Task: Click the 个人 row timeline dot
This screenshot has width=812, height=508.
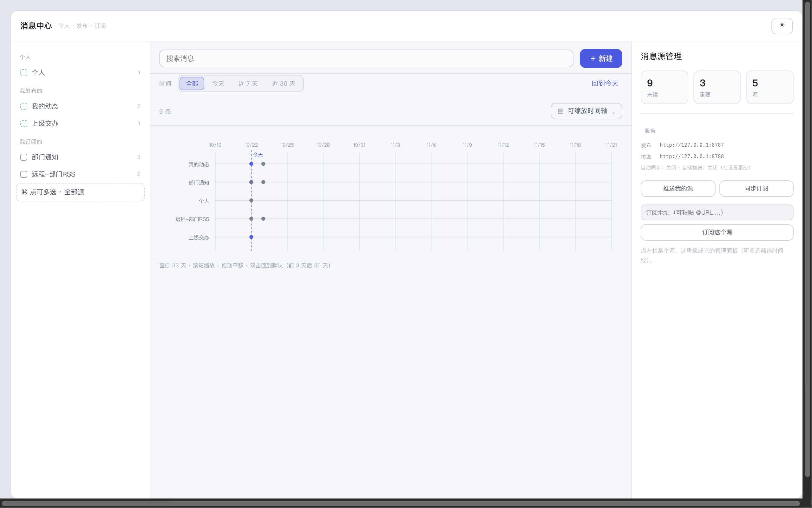Action: 251,201
